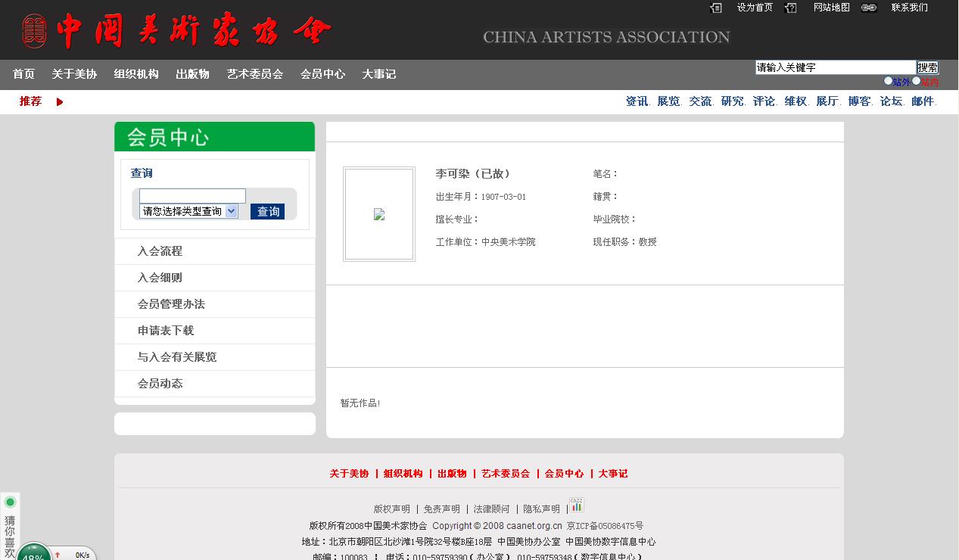The image size is (959, 560).
Task: Click the broken member photo placeholder
Action: click(x=379, y=214)
